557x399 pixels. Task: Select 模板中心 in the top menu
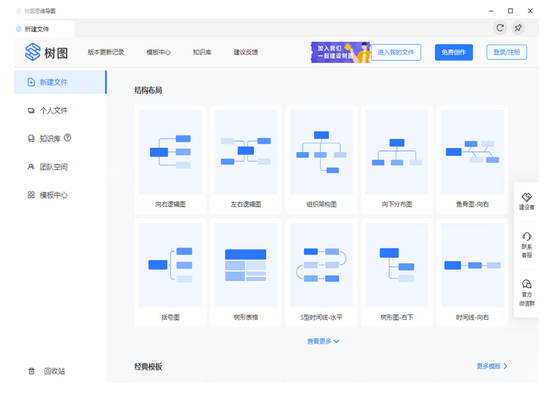pyautogui.click(x=158, y=52)
